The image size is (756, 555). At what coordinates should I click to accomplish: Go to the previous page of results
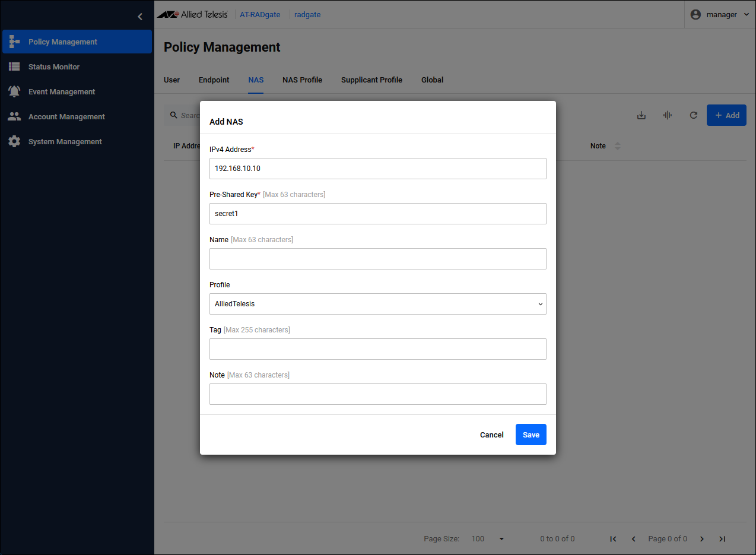[633, 539]
